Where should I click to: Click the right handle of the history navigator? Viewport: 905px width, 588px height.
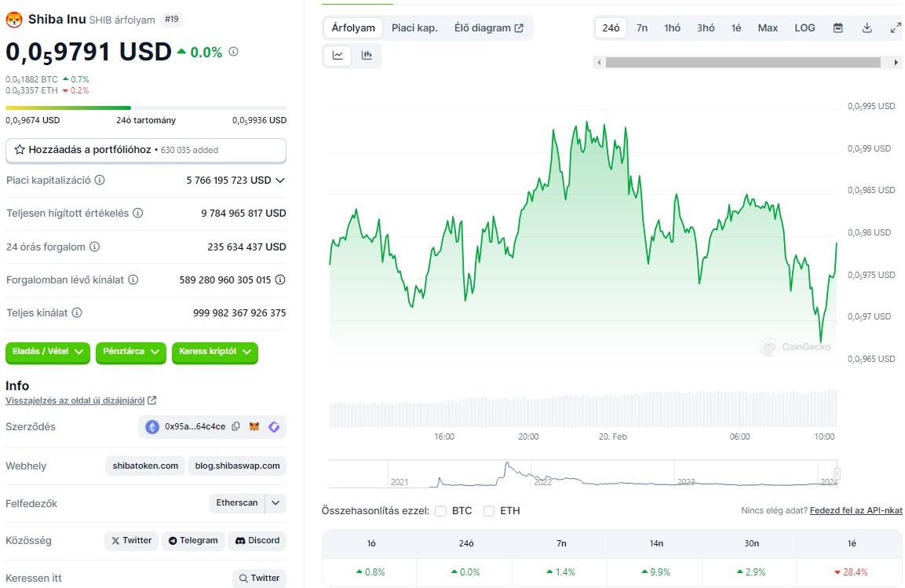click(x=837, y=473)
